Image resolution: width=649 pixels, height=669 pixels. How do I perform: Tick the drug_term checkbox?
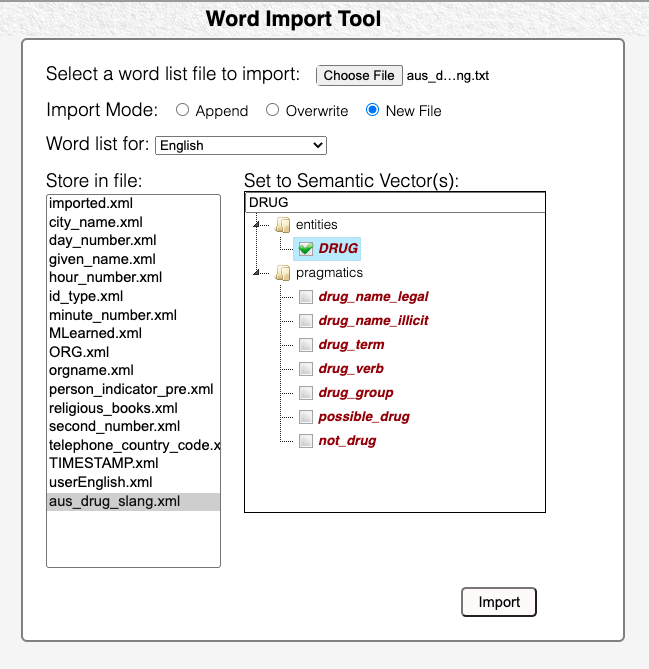point(306,345)
